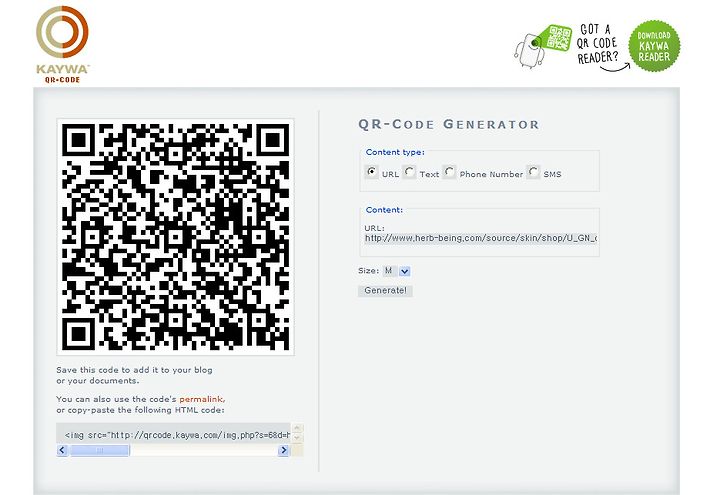The height and width of the screenshot is (495, 720).
Task: Click the Generate! button
Action: pos(385,291)
